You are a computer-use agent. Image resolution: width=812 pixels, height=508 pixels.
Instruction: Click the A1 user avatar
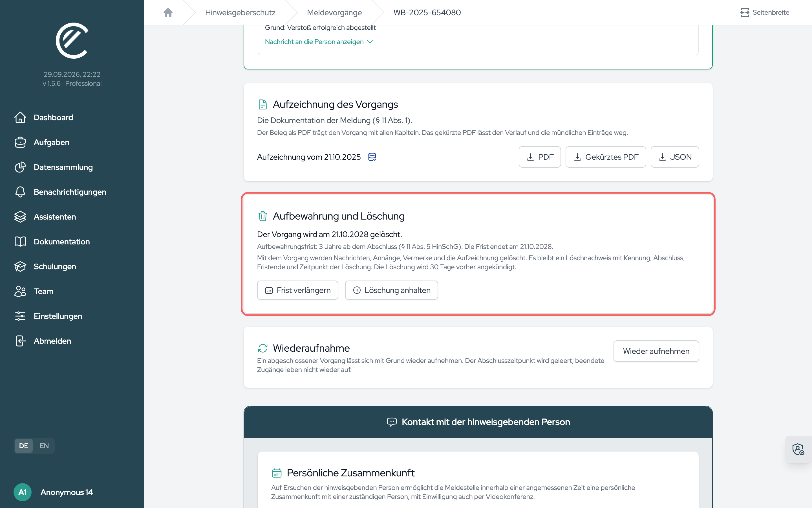23,492
